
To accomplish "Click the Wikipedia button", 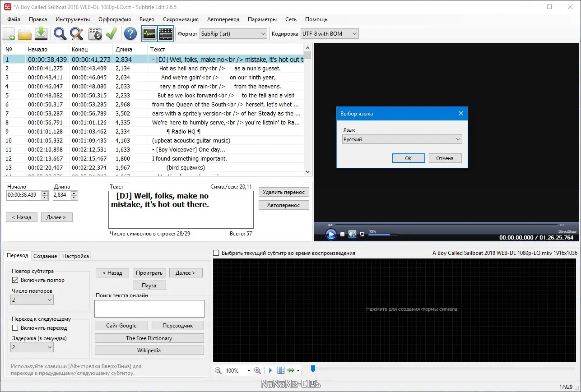I will coord(149,350).
